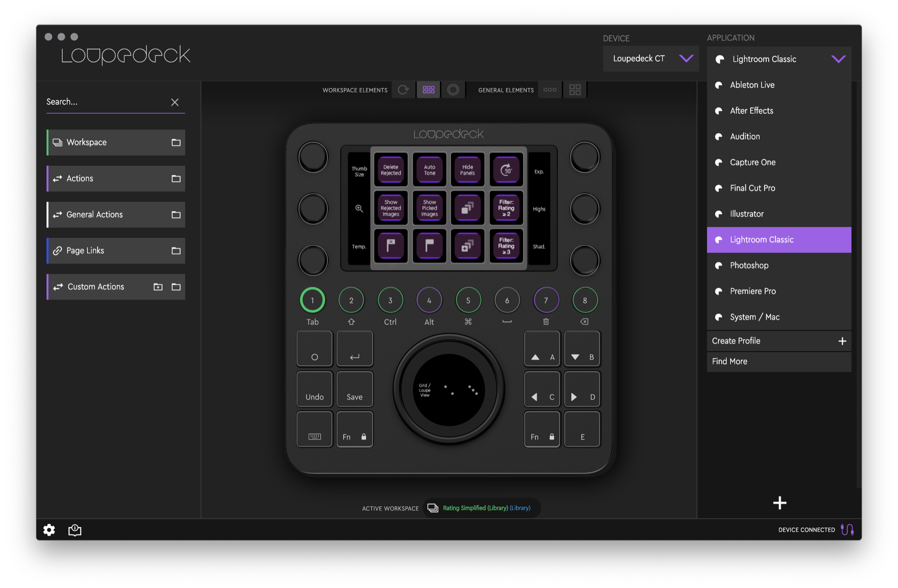The image size is (898, 588).
Task: Select Premiere Pro in application list
Action: 753,291
